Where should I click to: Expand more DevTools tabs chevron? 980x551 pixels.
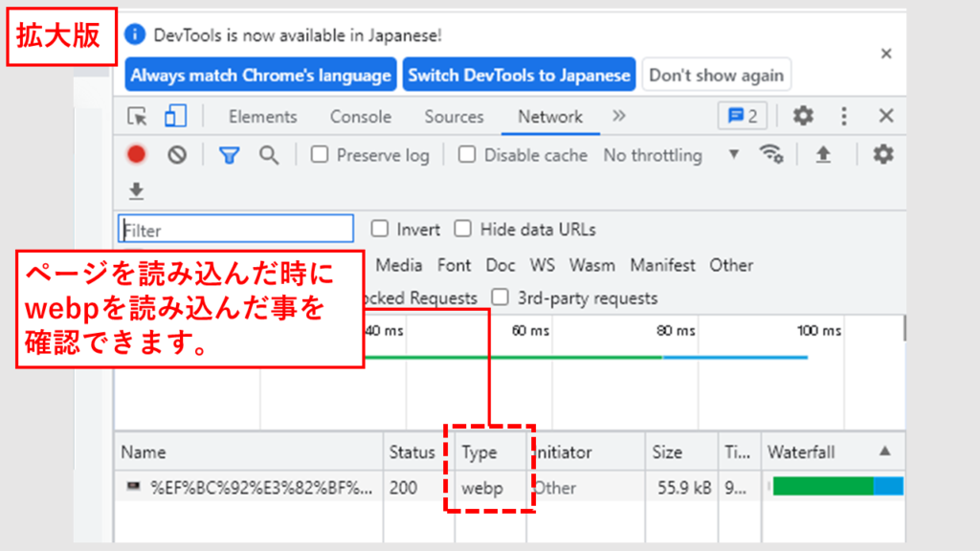[619, 116]
